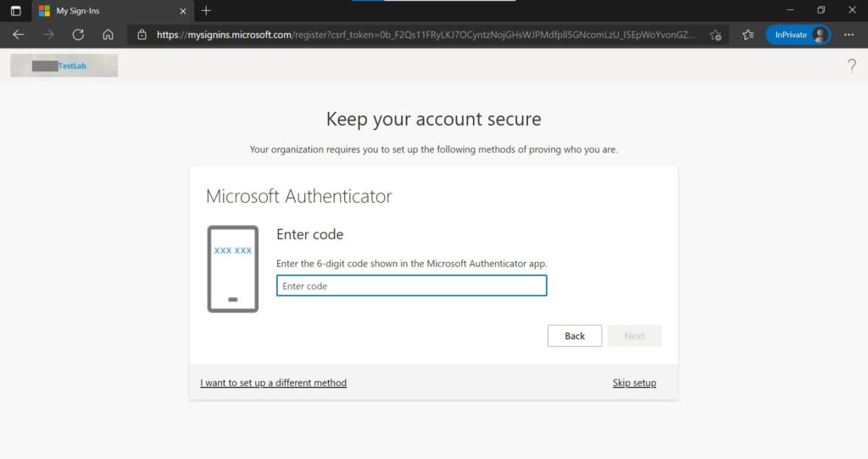The width and height of the screenshot is (868, 459).
Task: View site information via lock icon
Action: click(x=142, y=35)
